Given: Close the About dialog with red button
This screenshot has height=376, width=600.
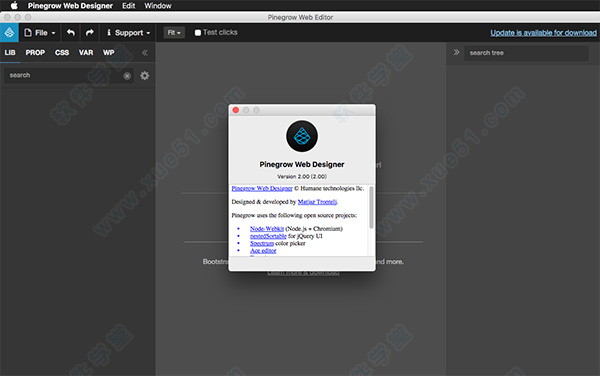Looking at the screenshot, I should 236,110.
